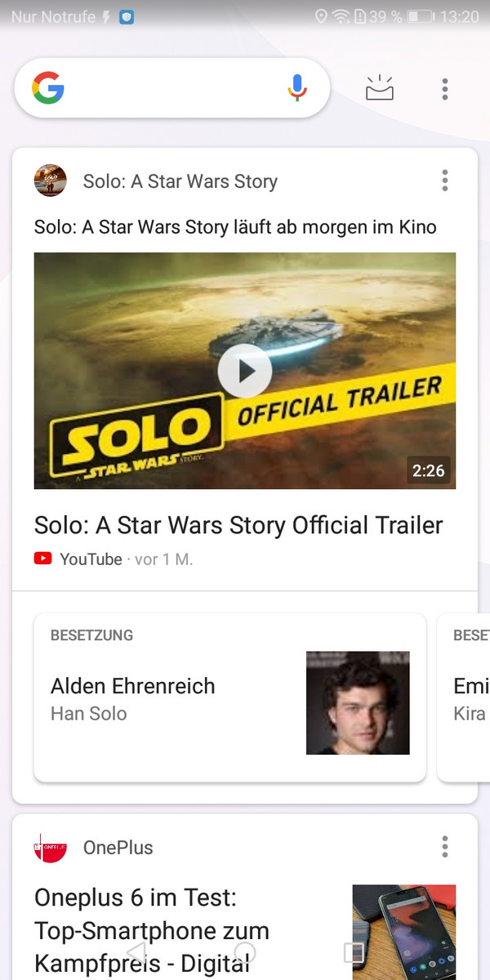The height and width of the screenshot is (980, 490).
Task: Open the inbox tray icon
Action: [380, 88]
